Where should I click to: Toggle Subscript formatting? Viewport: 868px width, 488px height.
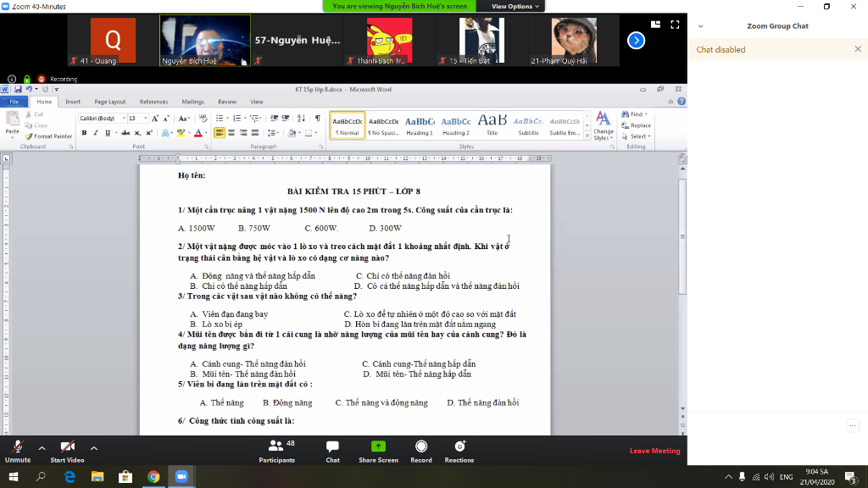[137, 133]
